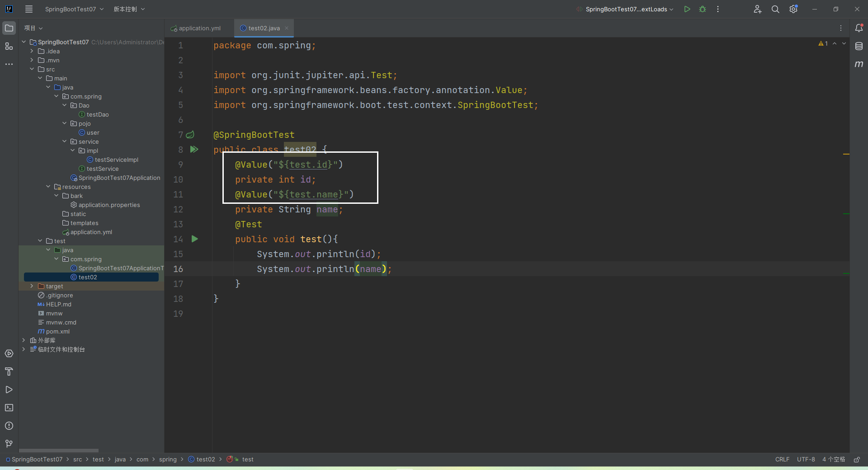Click project panel horizontal scrollbar
The height and width of the screenshot is (470, 868).
coord(59,450)
